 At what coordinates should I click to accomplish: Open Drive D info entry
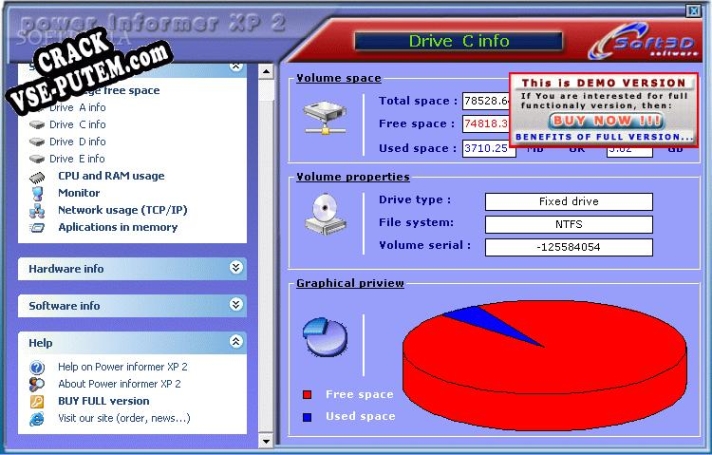[x=77, y=142]
